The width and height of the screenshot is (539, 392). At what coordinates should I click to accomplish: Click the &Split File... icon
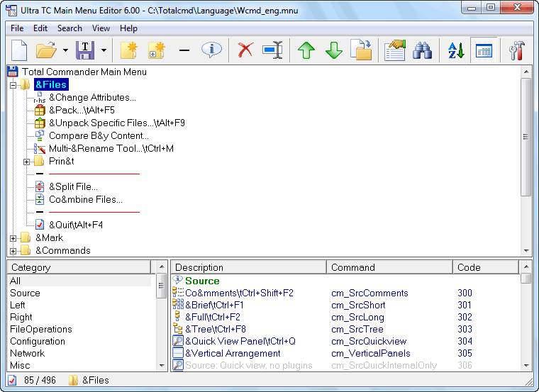coord(40,186)
